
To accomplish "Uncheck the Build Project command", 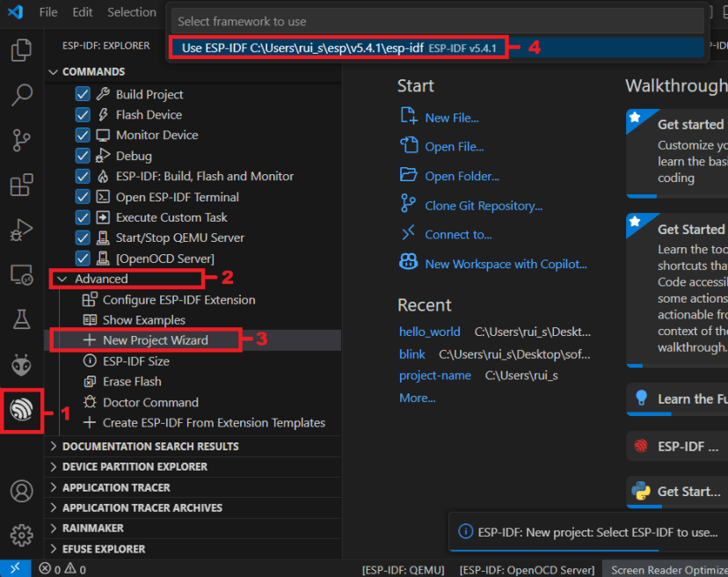I will (81, 94).
